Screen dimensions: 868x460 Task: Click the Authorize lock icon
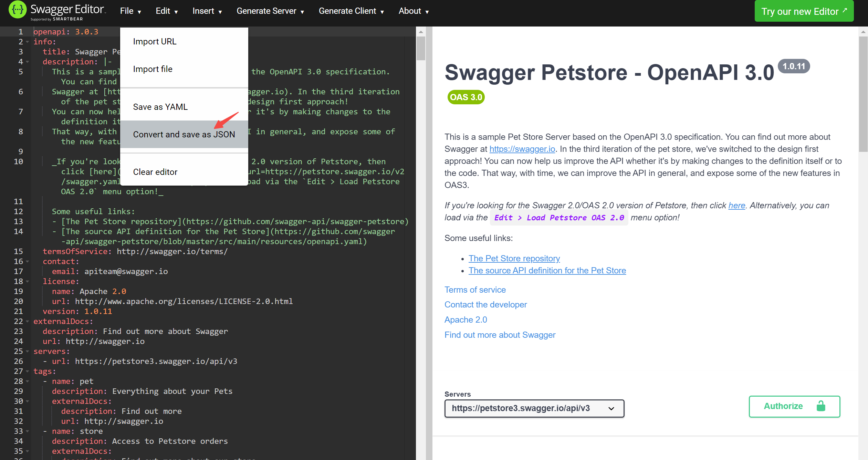(821, 406)
